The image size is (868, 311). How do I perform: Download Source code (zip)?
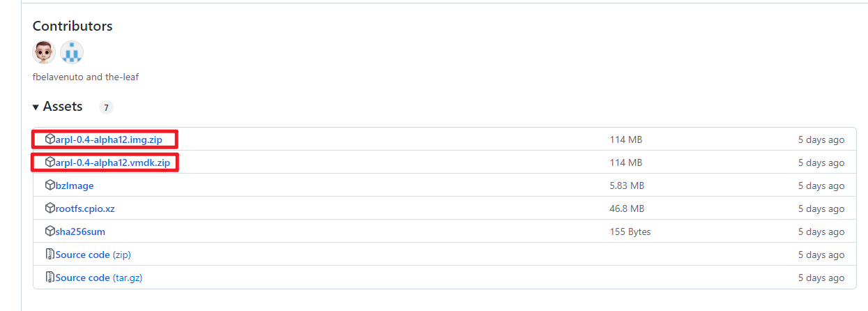(x=93, y=255)
